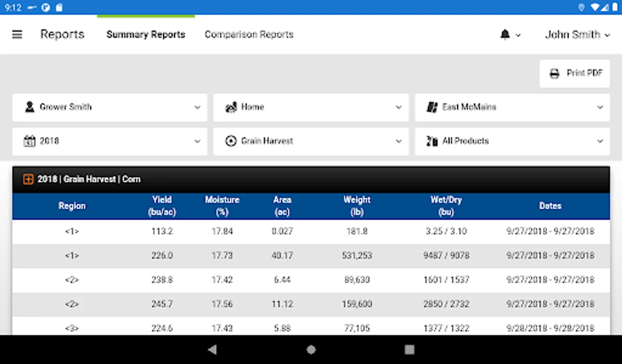Click the weight value 159,600
The height and width of the screenshot is (364, 622).
(357, 304)
